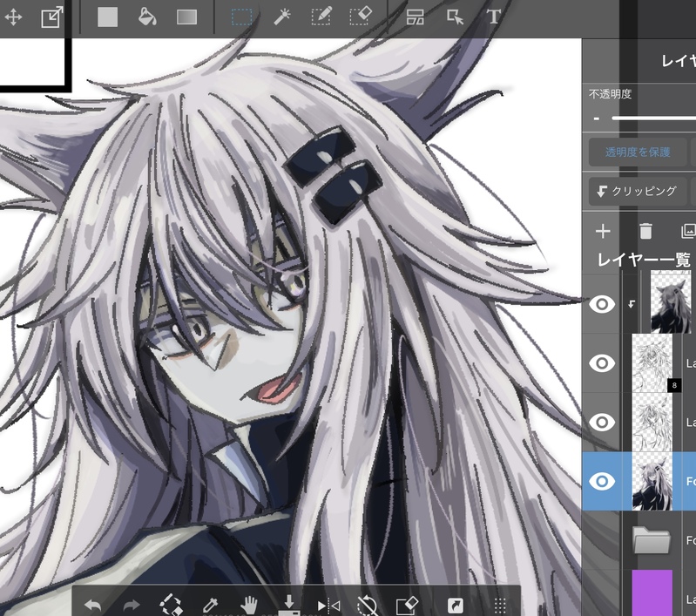Redo the undone action

tap(132, 605)
